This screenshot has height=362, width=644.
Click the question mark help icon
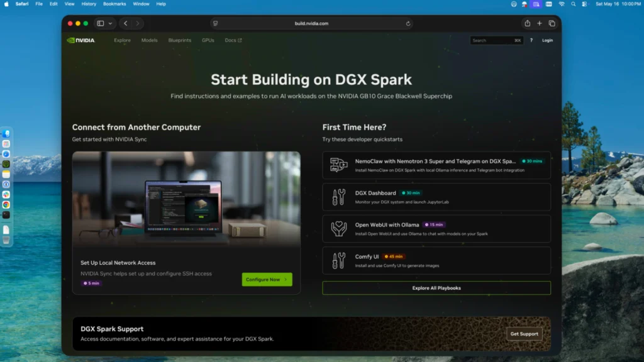click(531, 40)
